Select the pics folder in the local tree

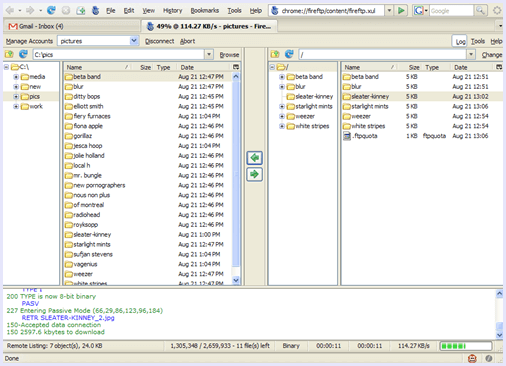[34, 97]
